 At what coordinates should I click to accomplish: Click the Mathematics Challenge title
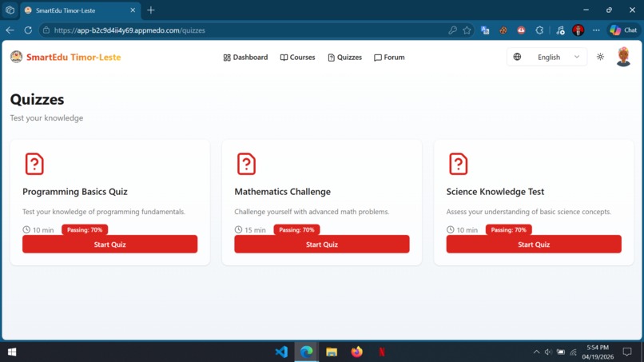click(x=282, y=192)
